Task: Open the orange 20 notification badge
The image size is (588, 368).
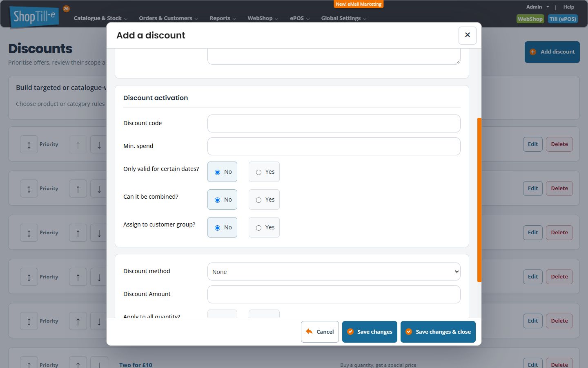Action: [66, 9]
